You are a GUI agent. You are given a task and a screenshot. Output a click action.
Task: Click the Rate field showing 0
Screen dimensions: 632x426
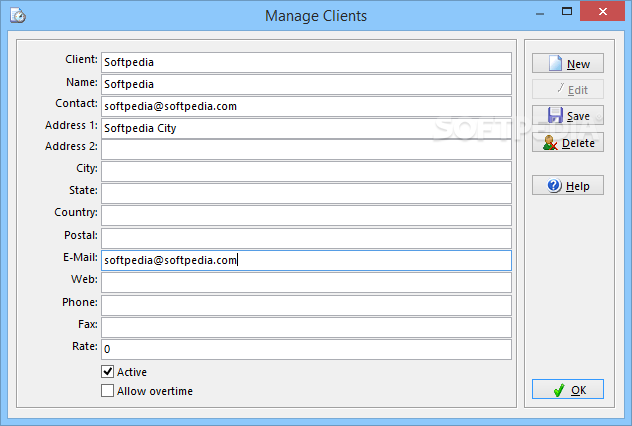pyautogui.click(x=306, y=349)
